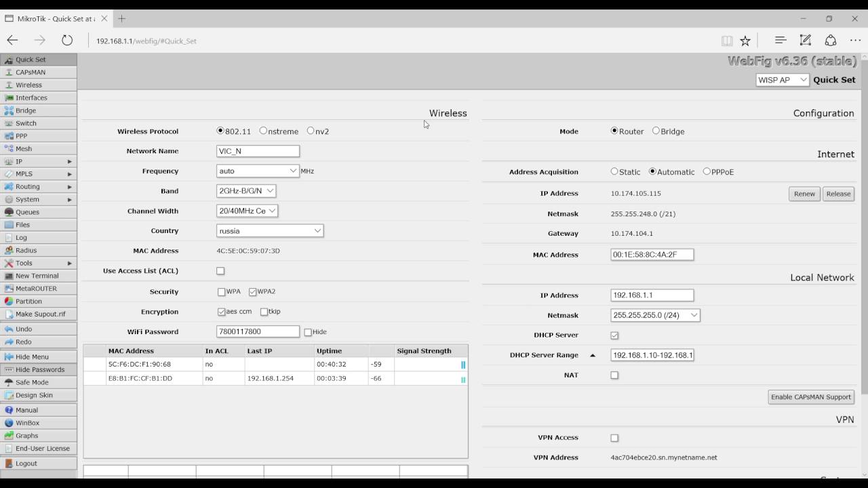The height and width of the screenshot is (488, 868).
Task: Click the New Terminal icon
Action: click(x=9, y=276)
